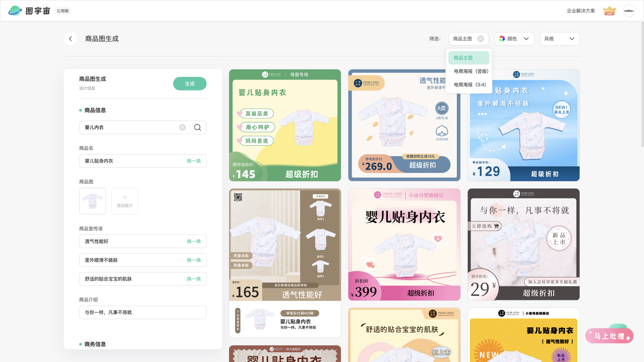Open the nolibox user avatar
The image size is (644, 362).
(x=629, y=11)
